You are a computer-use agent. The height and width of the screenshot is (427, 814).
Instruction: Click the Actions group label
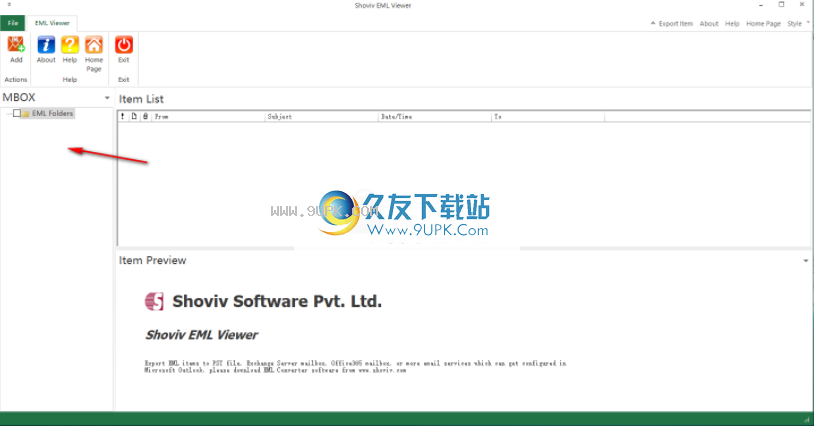point(16,80)
